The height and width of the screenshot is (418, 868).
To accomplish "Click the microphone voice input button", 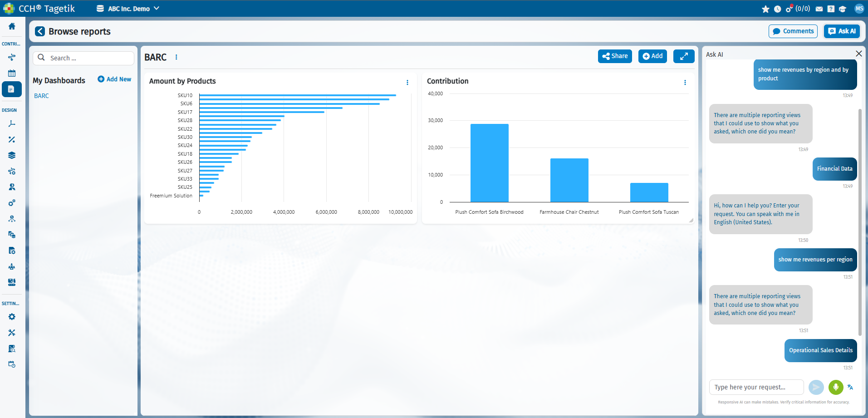I will (x=835, y=387).
